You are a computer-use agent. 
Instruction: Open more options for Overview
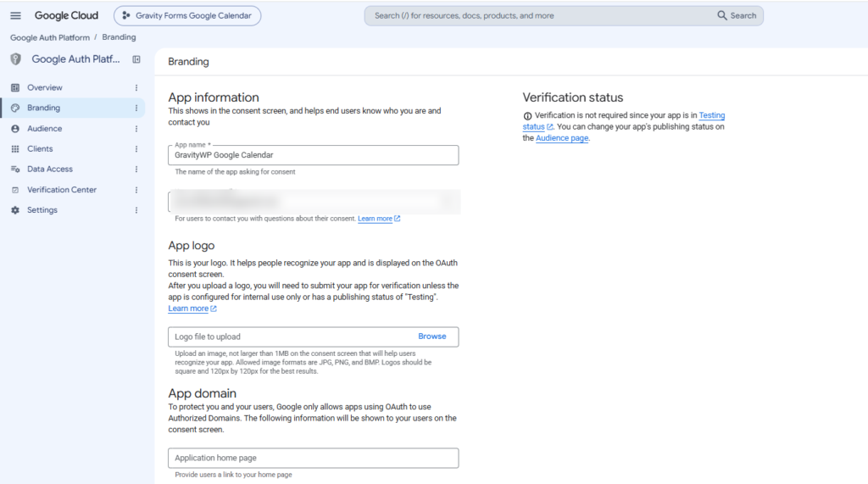coord(136,87)
